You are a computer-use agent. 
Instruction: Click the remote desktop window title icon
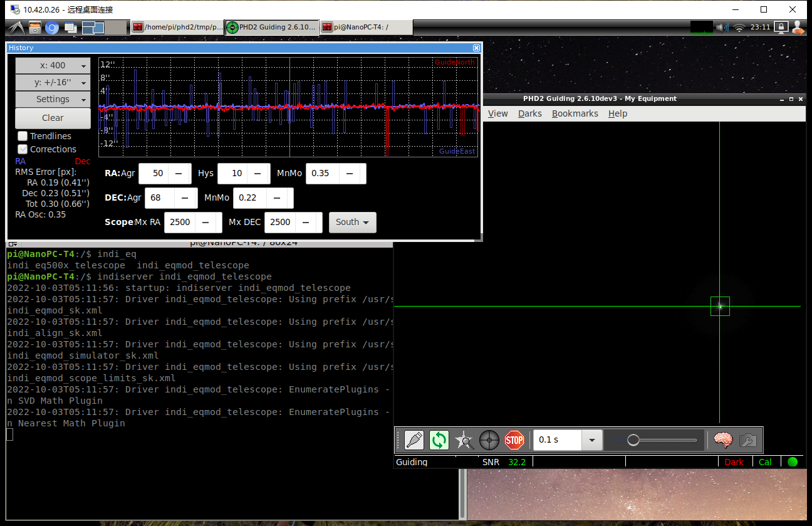14,9
